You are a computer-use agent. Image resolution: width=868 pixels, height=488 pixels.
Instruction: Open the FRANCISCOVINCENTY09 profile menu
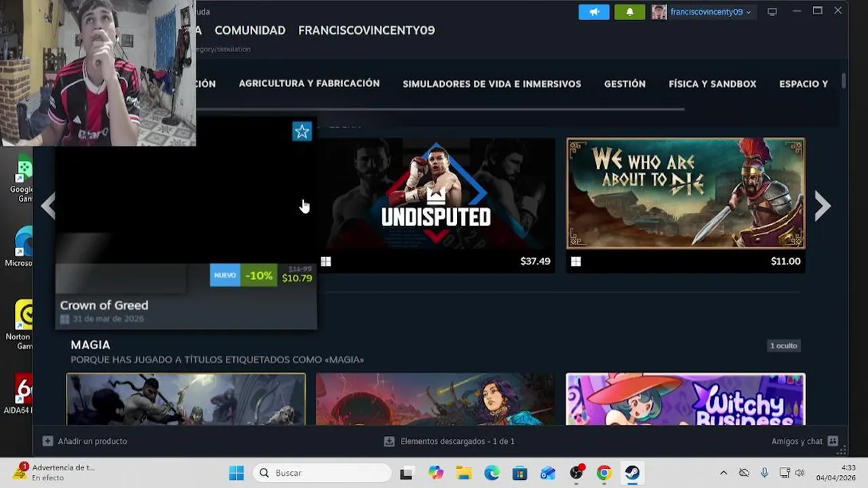[366, 30]
